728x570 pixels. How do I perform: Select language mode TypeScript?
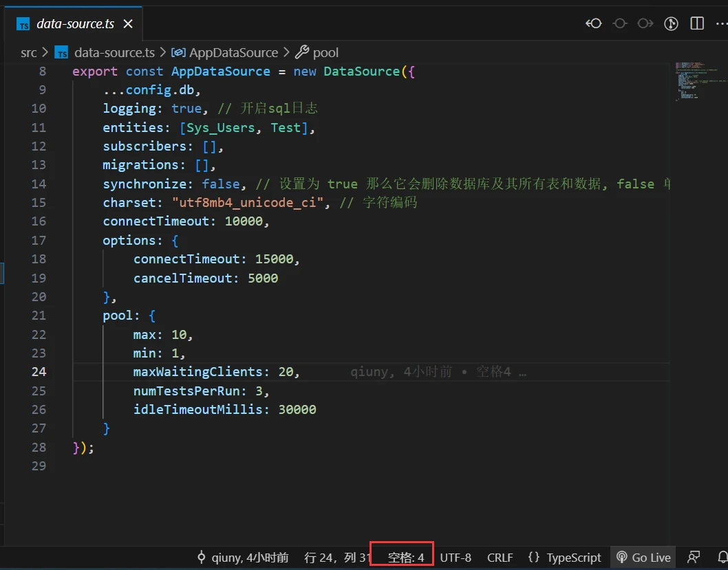point(573,558)
